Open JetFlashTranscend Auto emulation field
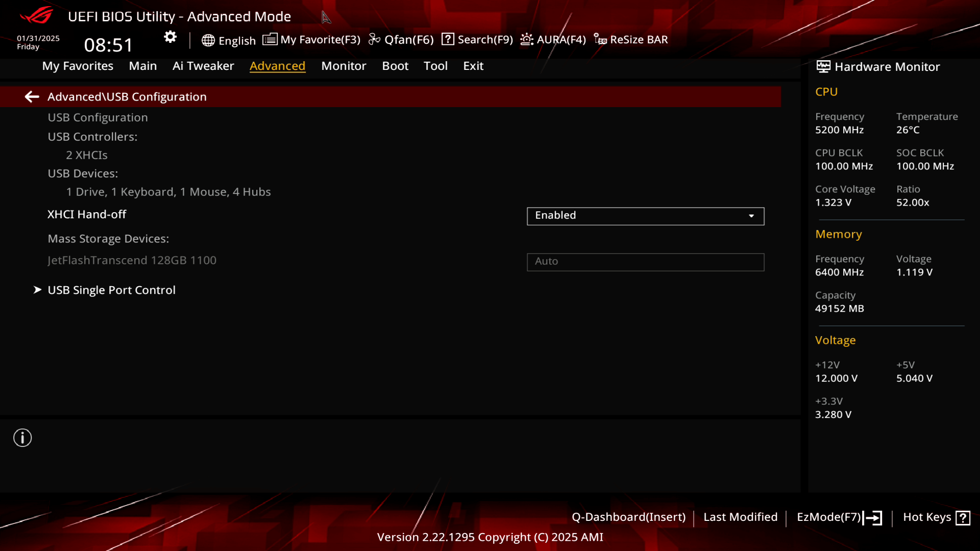Screen dimensions: 980x551 pyautogui.click(x=645, y=262)
